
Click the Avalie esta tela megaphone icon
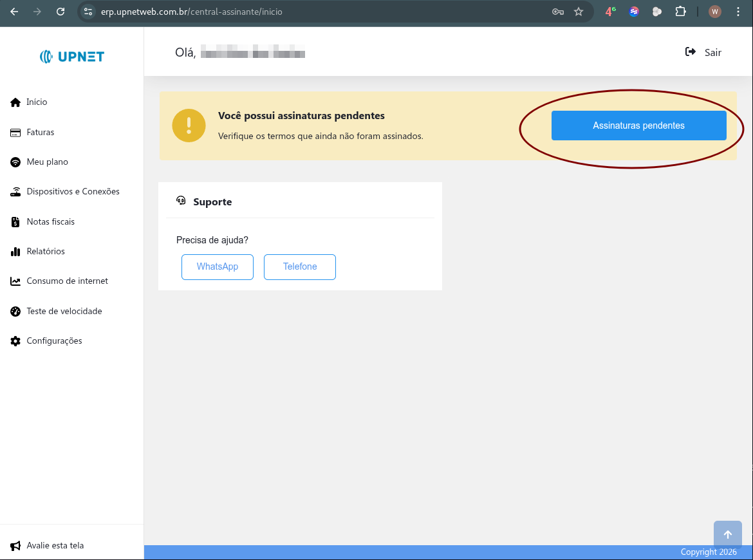tap(15, 545)
